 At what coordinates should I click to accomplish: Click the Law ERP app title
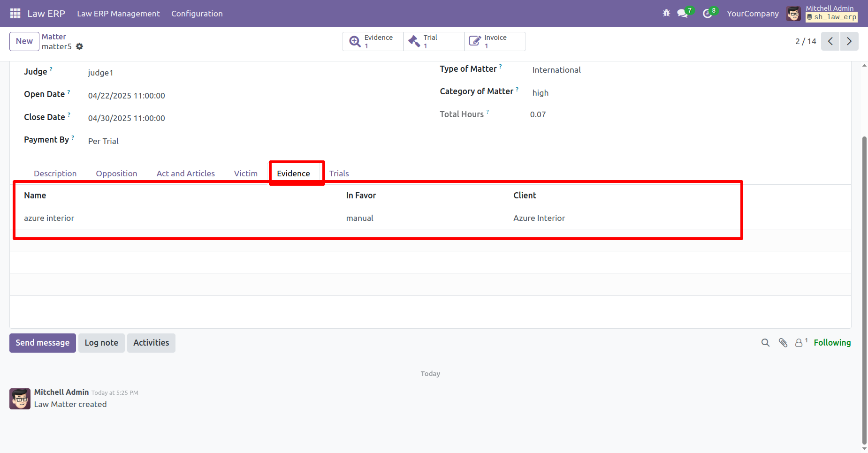(x=46, y=14)
